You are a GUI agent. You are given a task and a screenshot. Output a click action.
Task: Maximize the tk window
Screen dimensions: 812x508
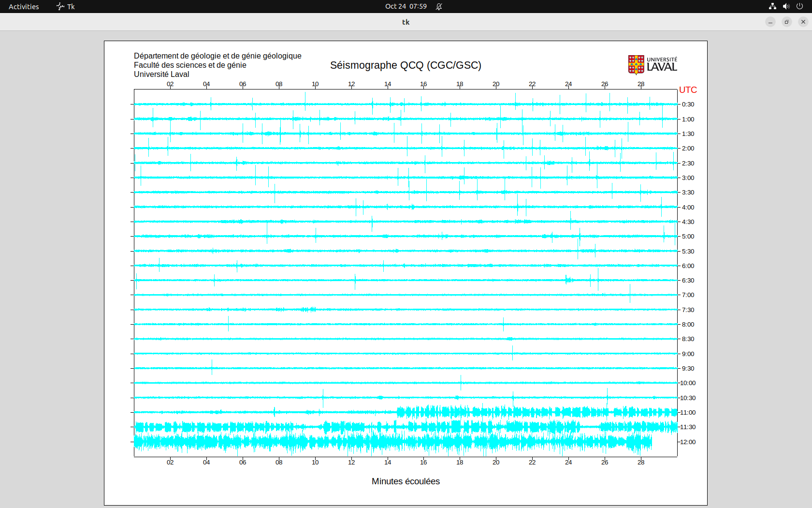787,22
